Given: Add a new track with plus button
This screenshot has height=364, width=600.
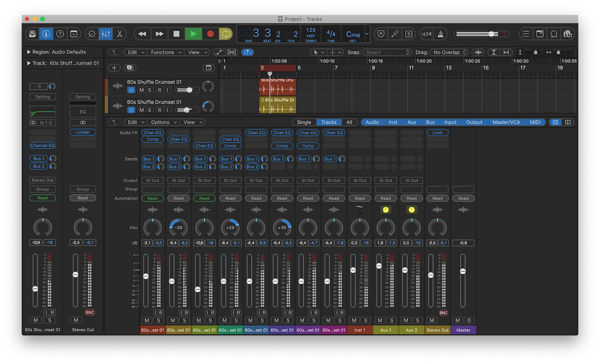Looking at the screenshot, I should (x=114, y=68).
